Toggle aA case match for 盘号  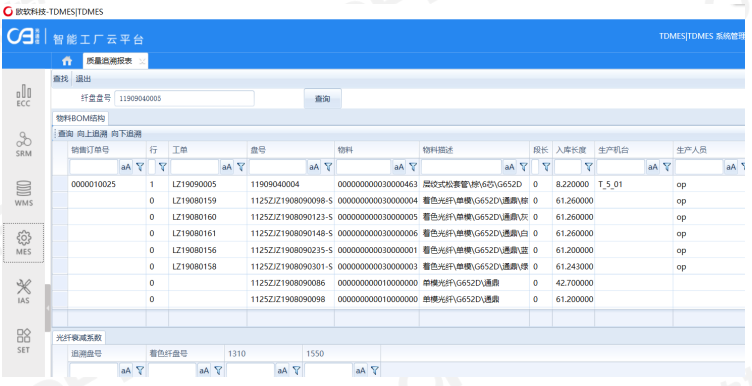(314, 167)
